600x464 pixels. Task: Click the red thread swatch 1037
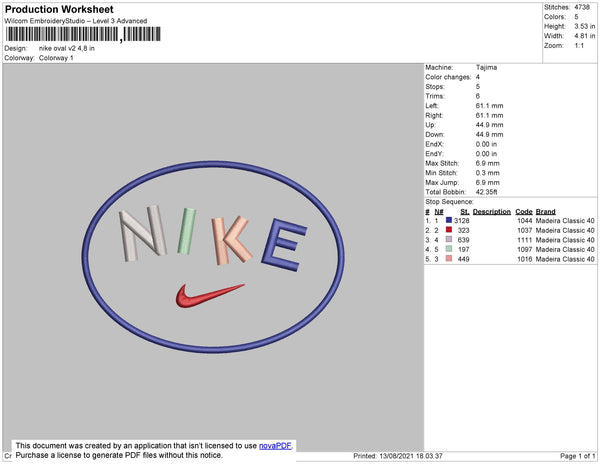coord(449,230)
